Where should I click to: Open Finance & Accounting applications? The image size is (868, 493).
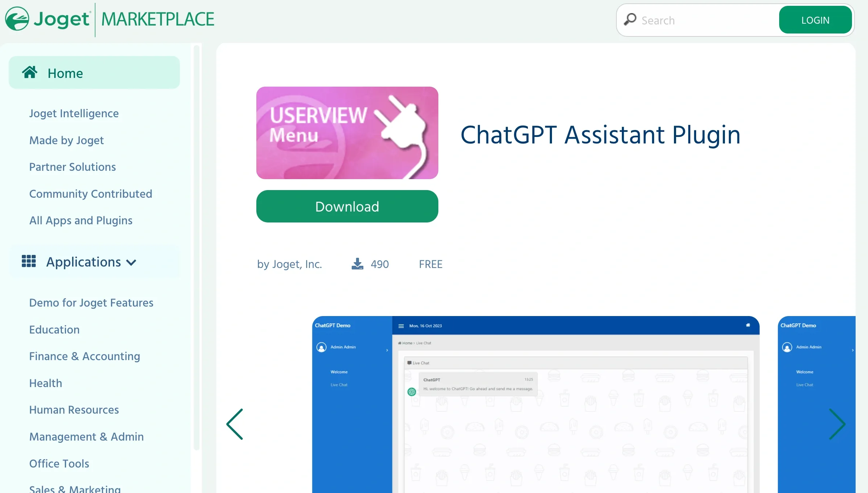click(x=84, y=356)
